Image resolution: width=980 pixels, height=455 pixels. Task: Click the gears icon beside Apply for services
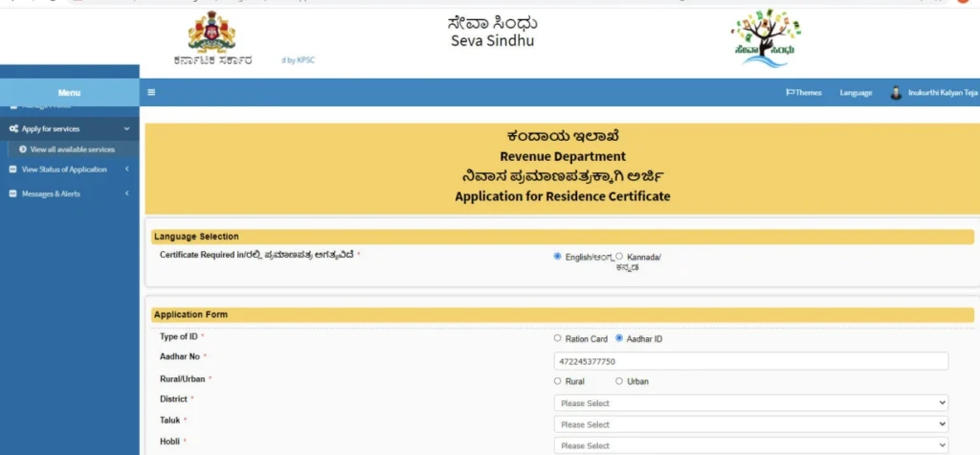(13, 128)
